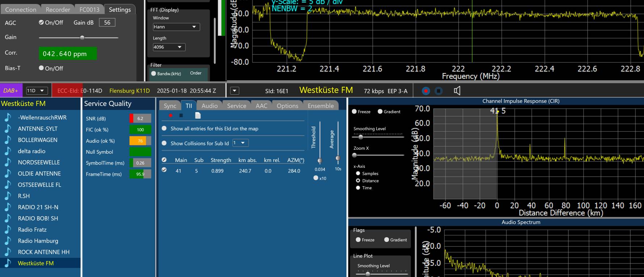The height and width of the screenshot is (277, 644).
Task: Click the Gain dB input field
Action: (x=107, y=22)
